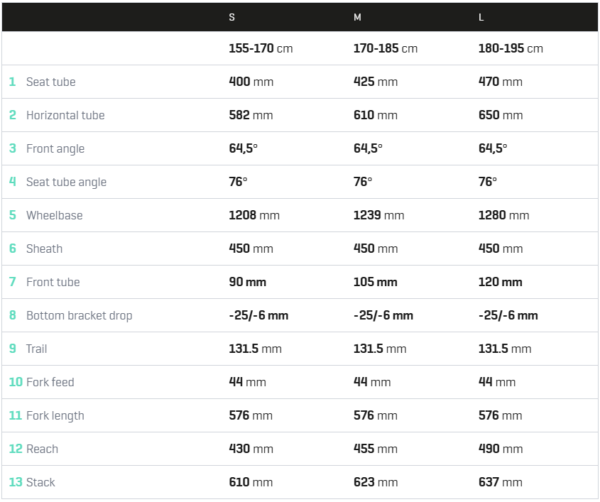Screen dimensions: 600x502
Task: Click the Fork feed row label
Action: pyautogui.click(x=50, y=382)
